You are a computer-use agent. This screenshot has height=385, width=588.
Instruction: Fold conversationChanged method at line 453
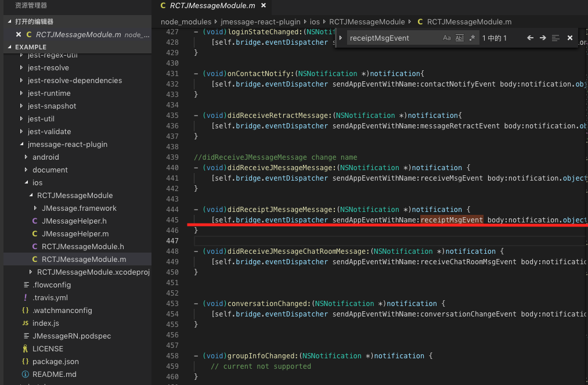coord(196,303)
